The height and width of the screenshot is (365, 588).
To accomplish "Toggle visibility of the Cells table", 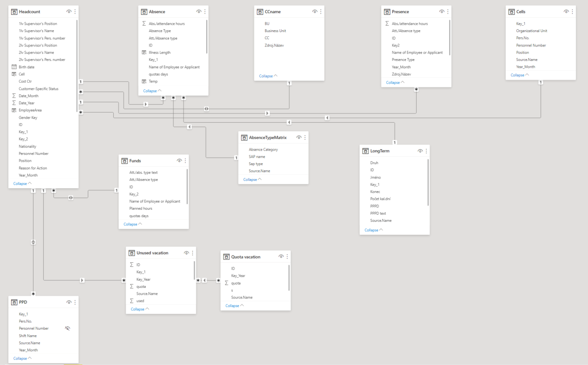I will click(566, 12).
